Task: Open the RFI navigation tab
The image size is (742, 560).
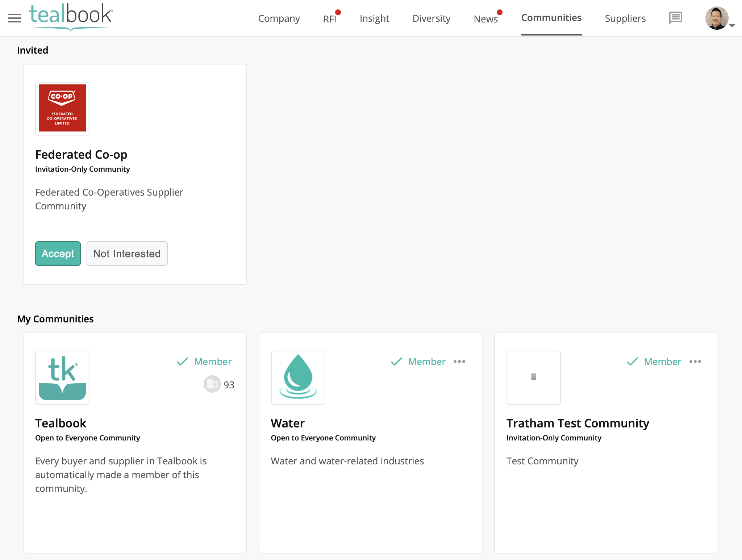Action: [x=330, y=19]
